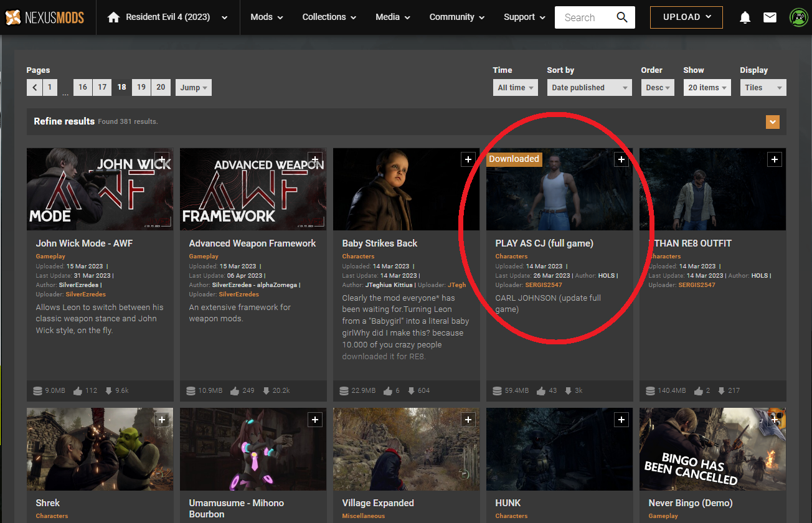Viewport: 812px width, 523px height.
Task: Click the plus icon on Advanced Weapon Framework tile
Action: click(314, 160)
